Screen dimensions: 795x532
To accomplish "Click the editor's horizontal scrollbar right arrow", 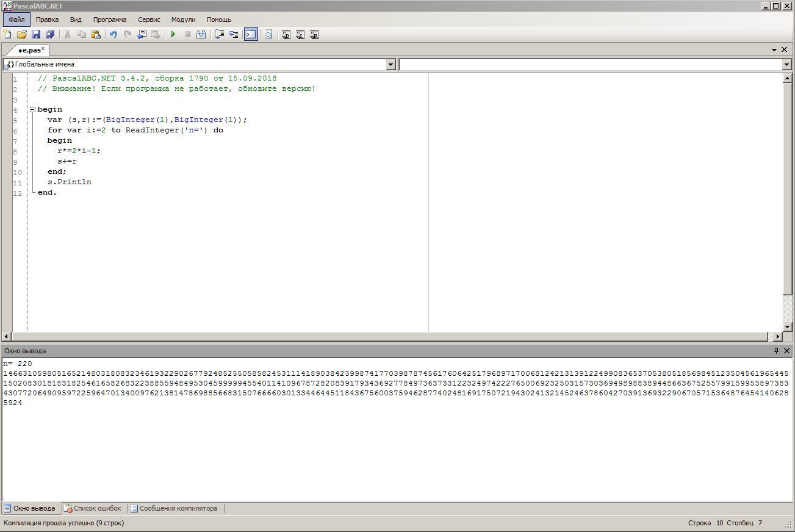I will tap(777, 336).
